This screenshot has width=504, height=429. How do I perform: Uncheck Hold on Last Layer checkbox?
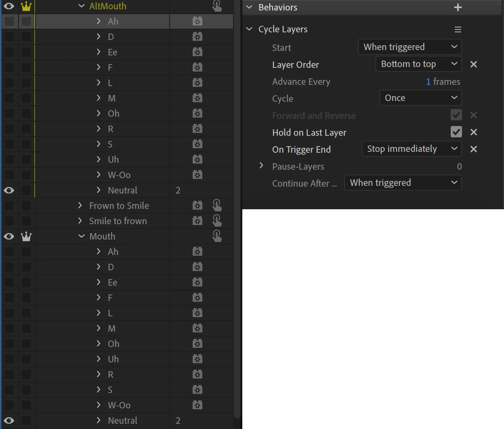tap(456, 132)
